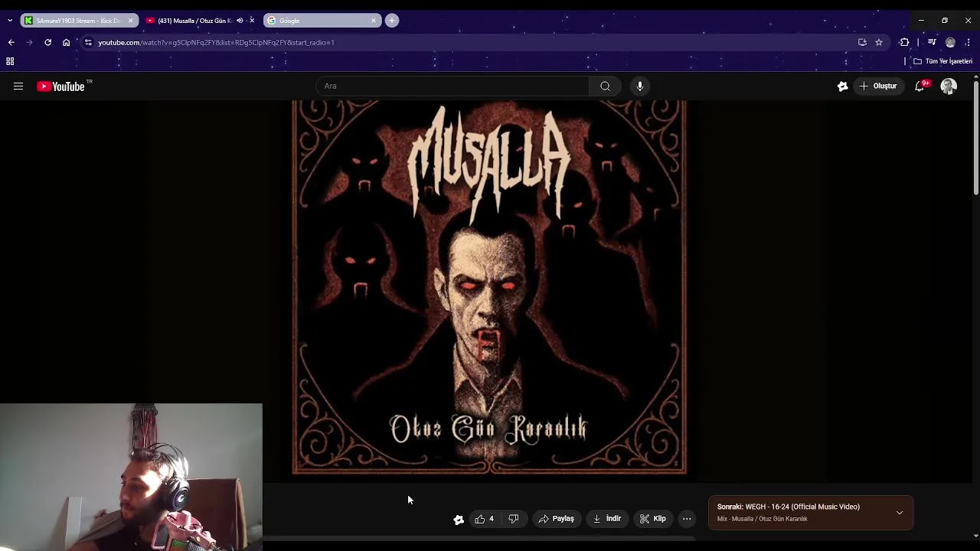Close the Kick stream tab
Image resolution: width=980 pixels, height=551 pixels.
[130, 21]
